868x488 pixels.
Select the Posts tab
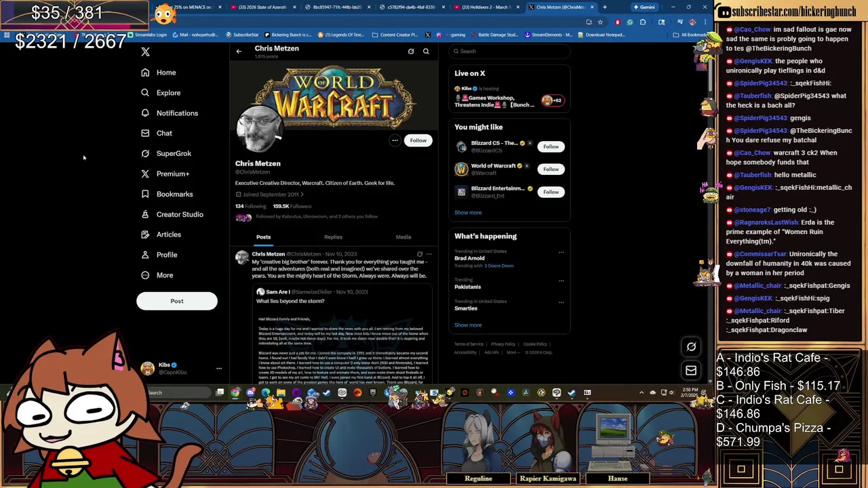[263, 237]
